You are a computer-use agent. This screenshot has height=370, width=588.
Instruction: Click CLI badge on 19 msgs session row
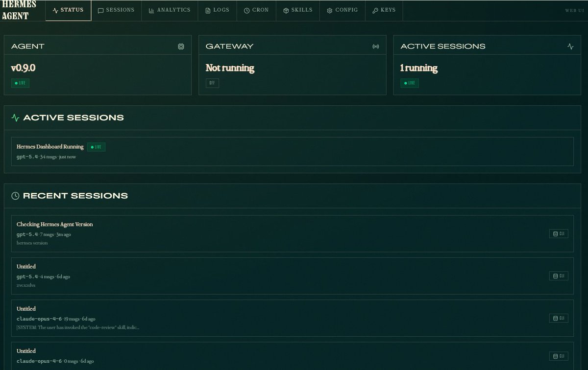[559, 318]
